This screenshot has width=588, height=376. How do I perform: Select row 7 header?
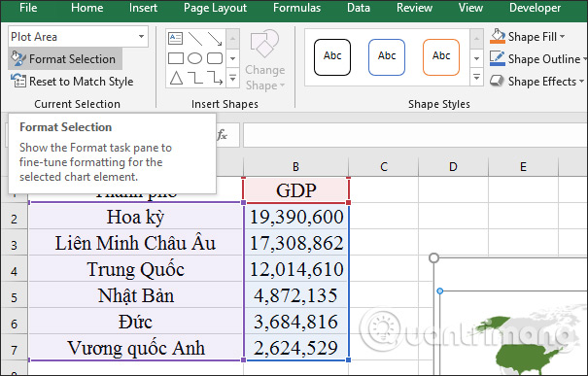(14, 350)
